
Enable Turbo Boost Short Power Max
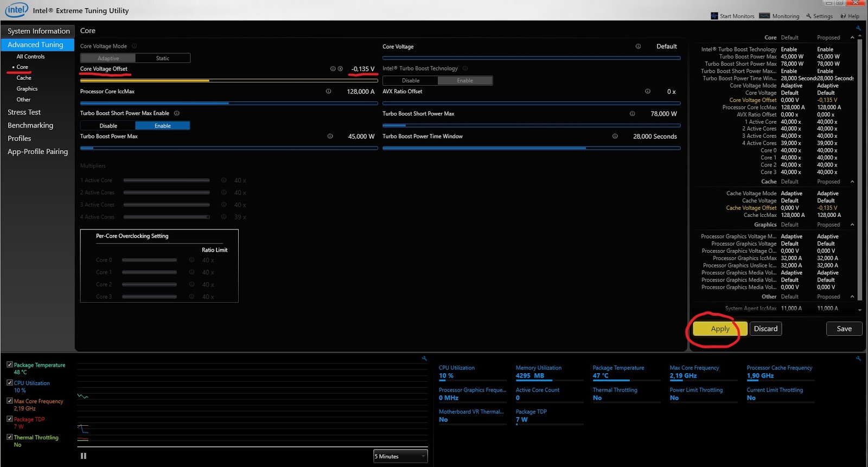click(163, 125)
